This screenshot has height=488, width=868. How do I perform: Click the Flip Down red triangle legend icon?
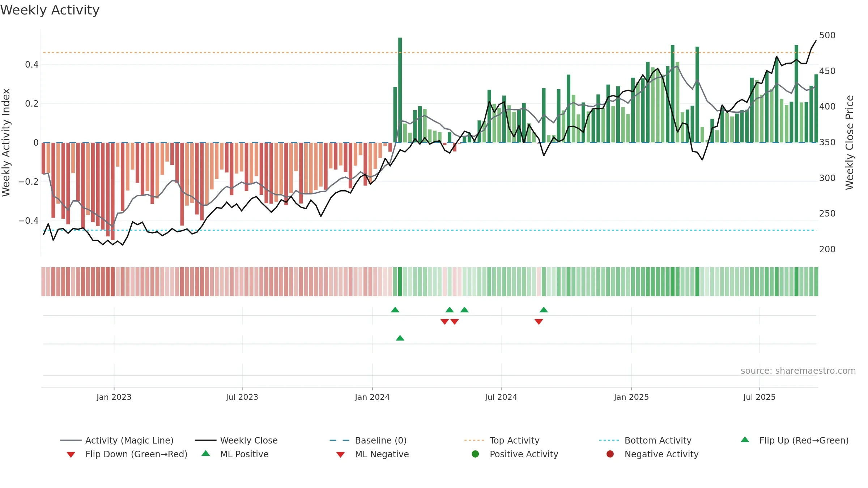tap(71, 455)
